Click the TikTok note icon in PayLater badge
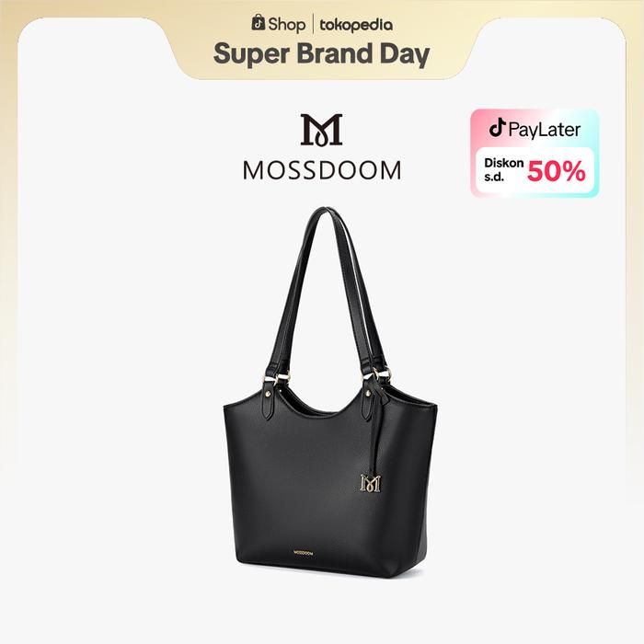This screenshot has height=644, width=644. click(x=497, y=128)
